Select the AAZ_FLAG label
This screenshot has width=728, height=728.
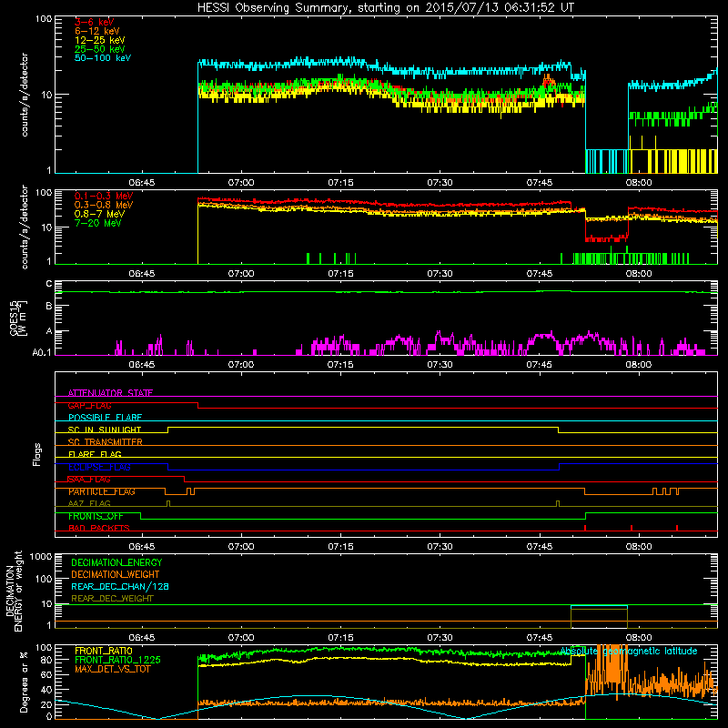tap(89, 503)
